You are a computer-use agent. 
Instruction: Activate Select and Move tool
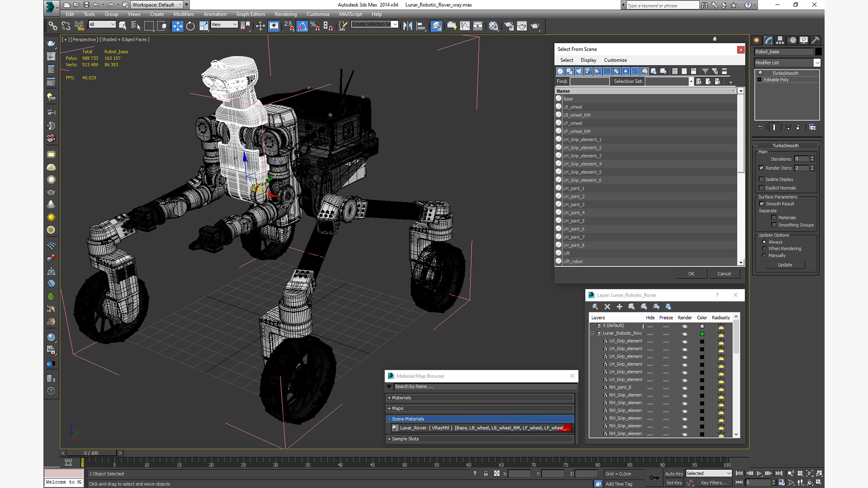tap(178, 26)
